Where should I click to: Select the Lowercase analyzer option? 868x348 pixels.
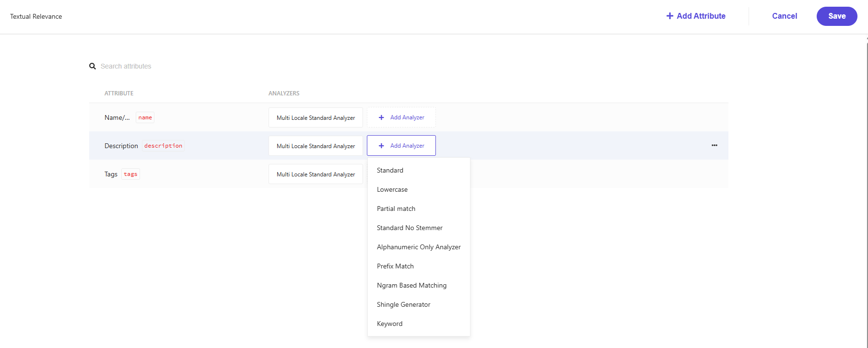392,189
